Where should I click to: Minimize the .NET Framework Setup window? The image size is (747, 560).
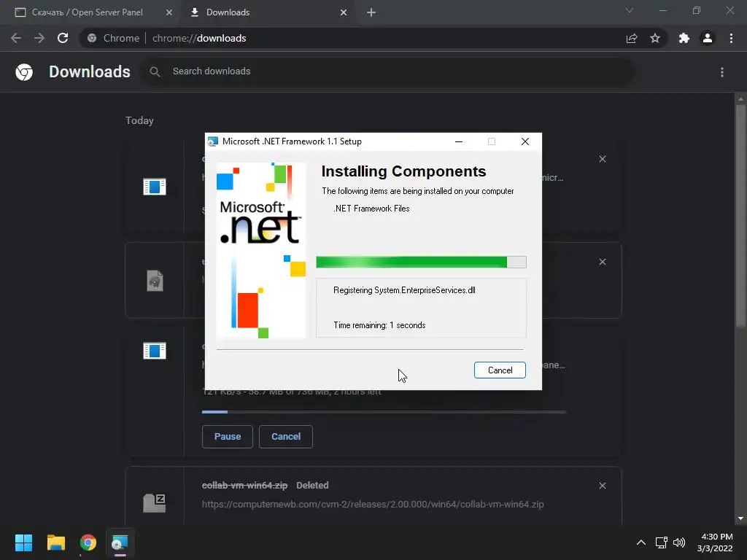click(x=459, y=141)
